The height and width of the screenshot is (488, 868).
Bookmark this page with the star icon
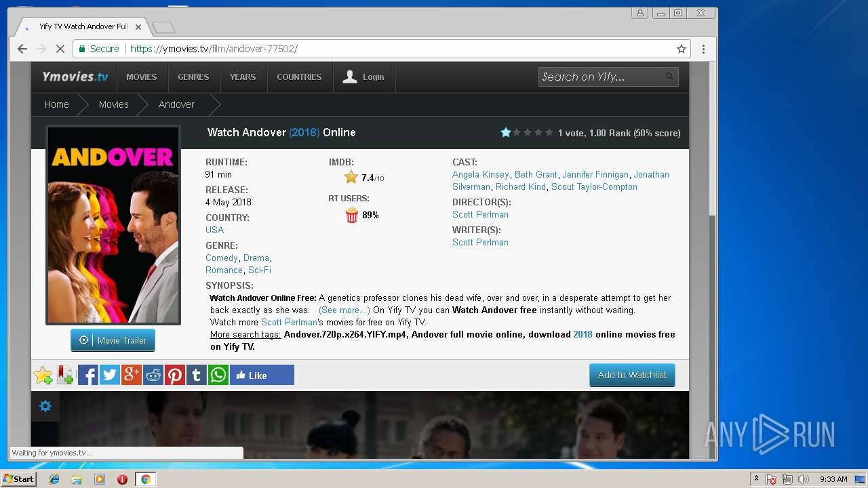pos(681,49)
